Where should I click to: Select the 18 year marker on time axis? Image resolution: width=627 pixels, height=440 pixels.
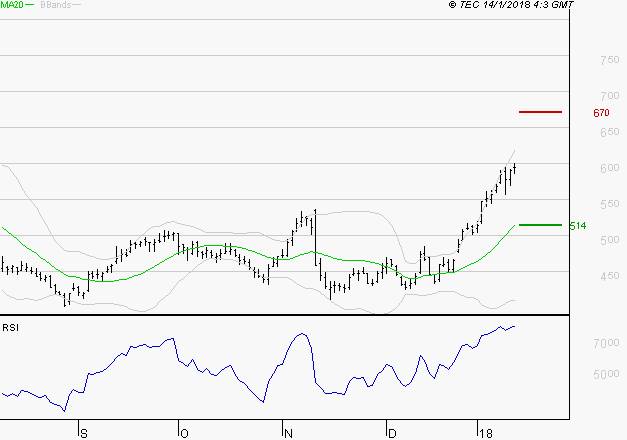tap(484, 433)
